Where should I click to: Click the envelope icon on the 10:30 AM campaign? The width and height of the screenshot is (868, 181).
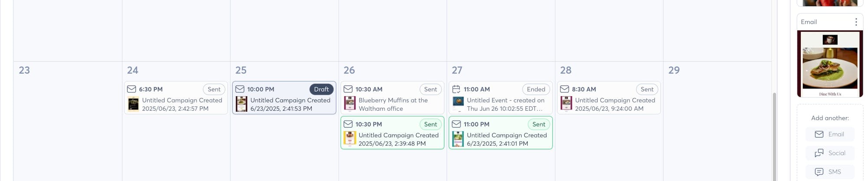[x=348, y=89]
